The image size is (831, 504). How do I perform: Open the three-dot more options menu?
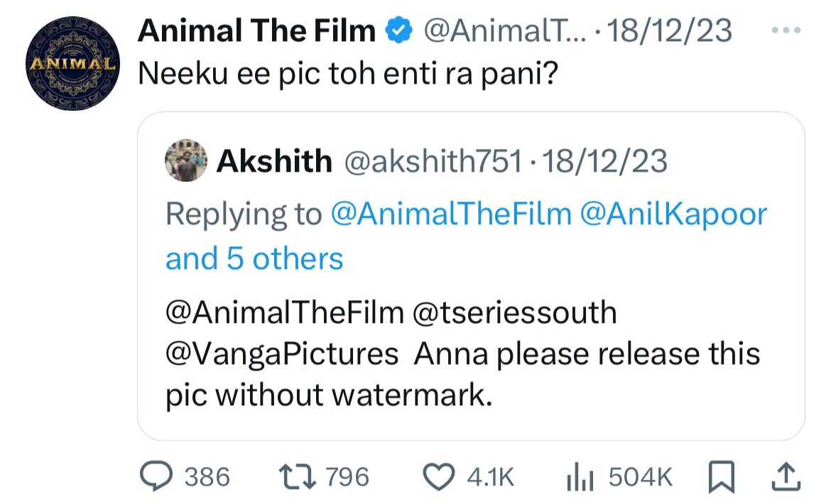click(787, 29)
